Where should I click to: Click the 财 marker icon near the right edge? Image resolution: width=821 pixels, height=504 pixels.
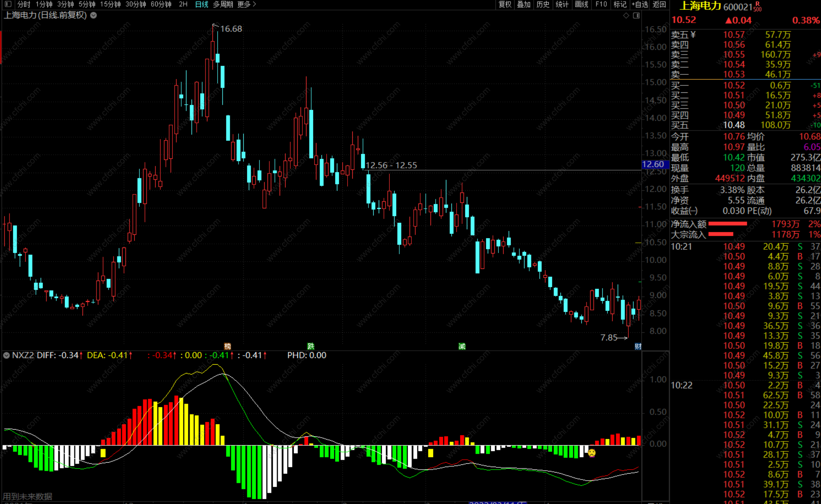coord(638,346)
